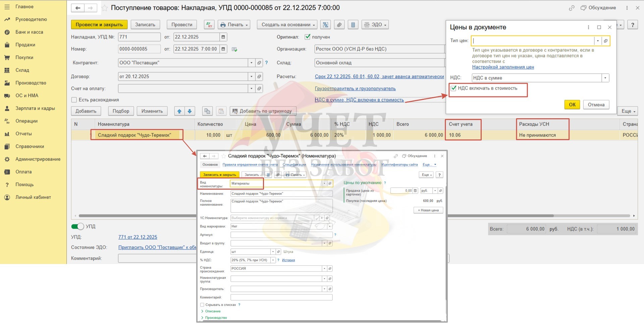
Task: Open Банк и касса menu section
Action: coord(29,32)
